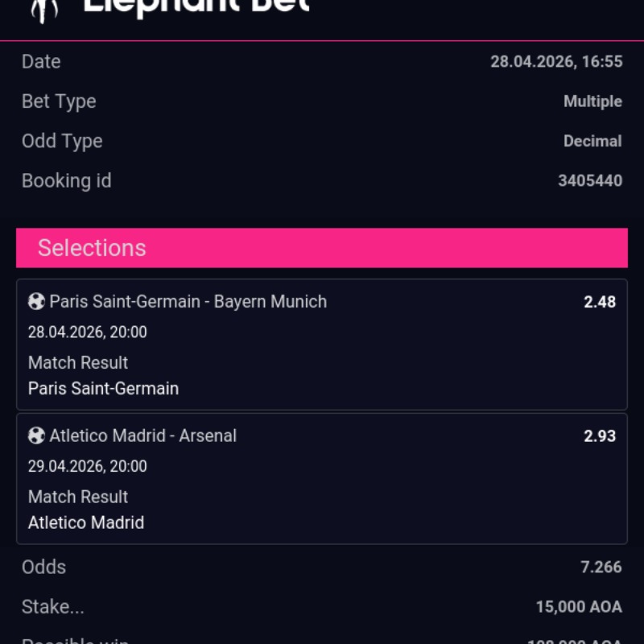Viewport: 644px width, 644px height.
Task: Select the Selections header bar
Action: [322, 248]
